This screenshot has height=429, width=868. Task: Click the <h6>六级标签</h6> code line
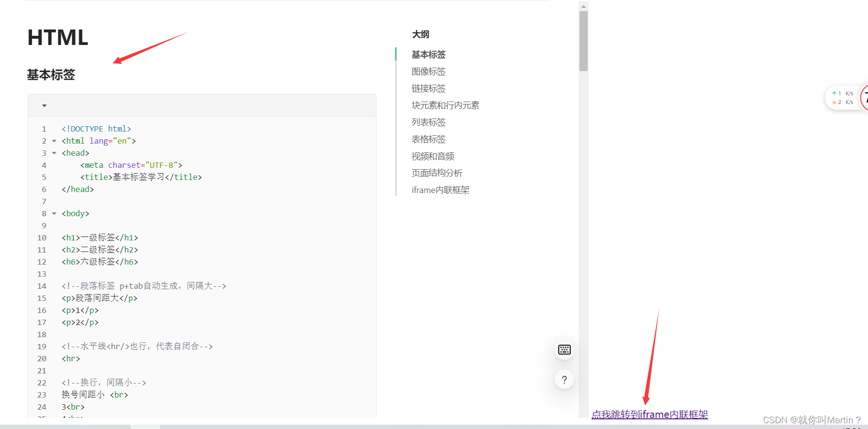pyautogui.click(x=100, y=262)
